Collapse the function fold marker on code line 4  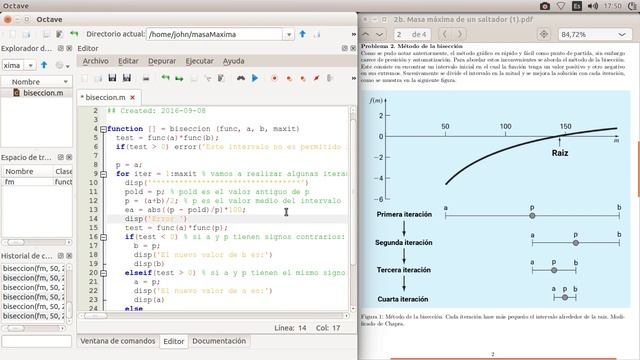[x=104, y=129]
